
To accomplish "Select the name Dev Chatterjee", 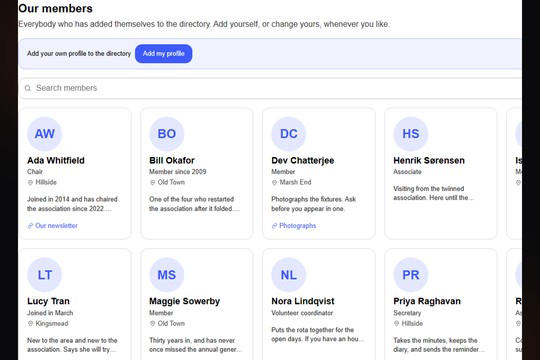I will point(303,161).
